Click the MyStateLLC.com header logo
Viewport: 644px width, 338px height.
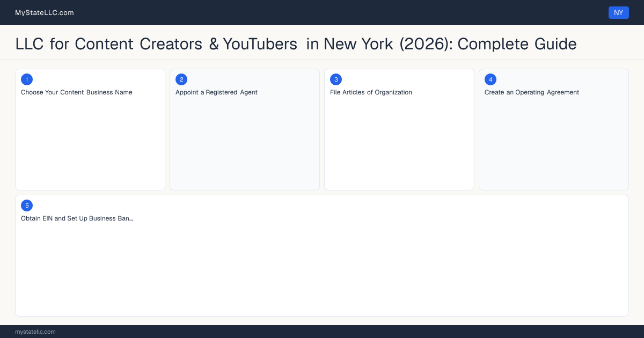pyautogui.click(x=45, y=12)
